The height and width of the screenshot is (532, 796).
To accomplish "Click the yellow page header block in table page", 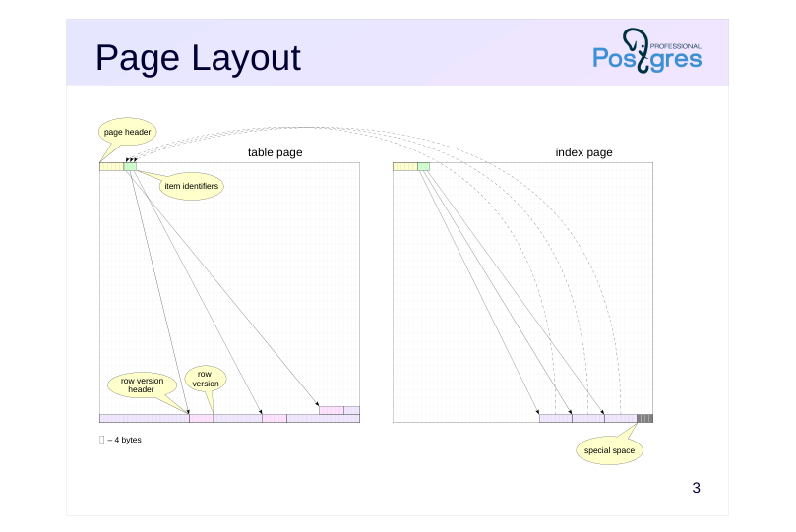I will tap(112, 167).
